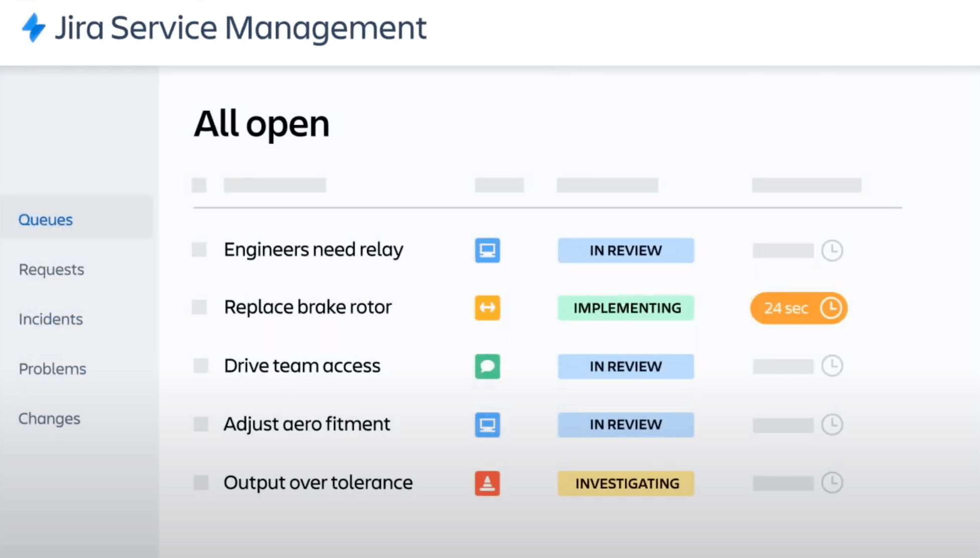Click the green chat bubble icon for Drive team

coord(487,366)
